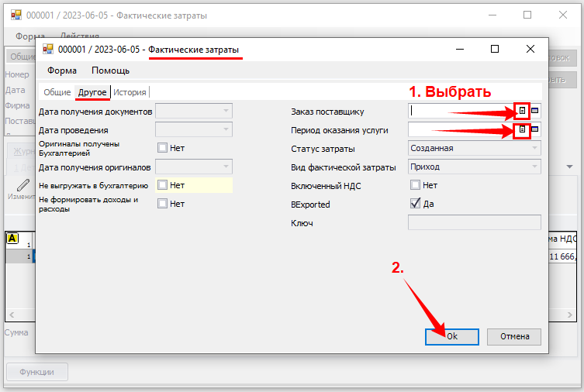Screen dimensions: 584x392
Task: Click the Отмена button
Action: pos(513,337)
